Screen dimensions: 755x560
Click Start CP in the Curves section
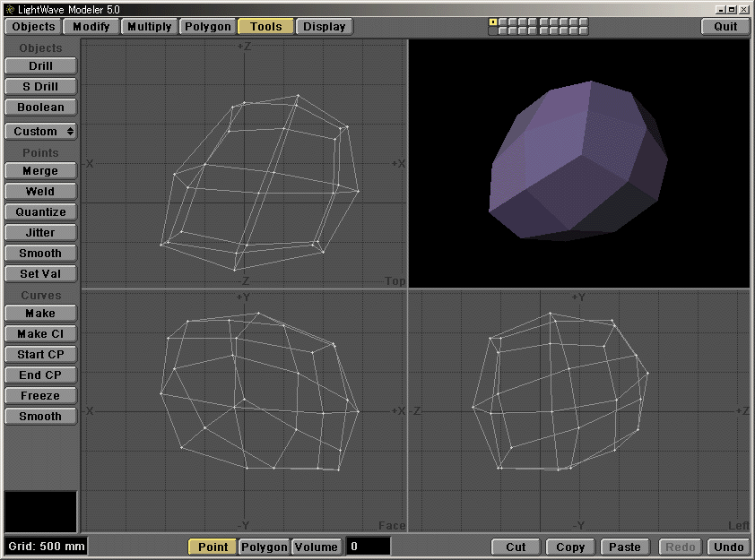coord(39,354)
